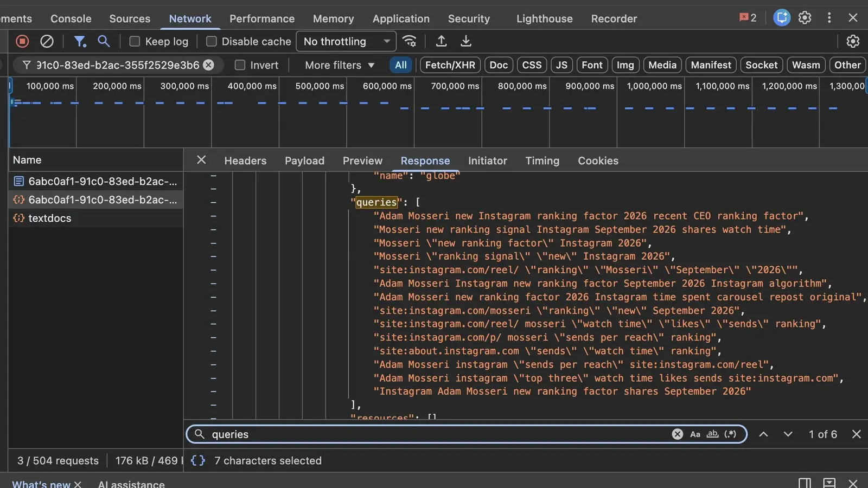Image resolution: width=868 pixels, height=488 pixels.
Task: Open Network panel settings gear
Action: 853,41
